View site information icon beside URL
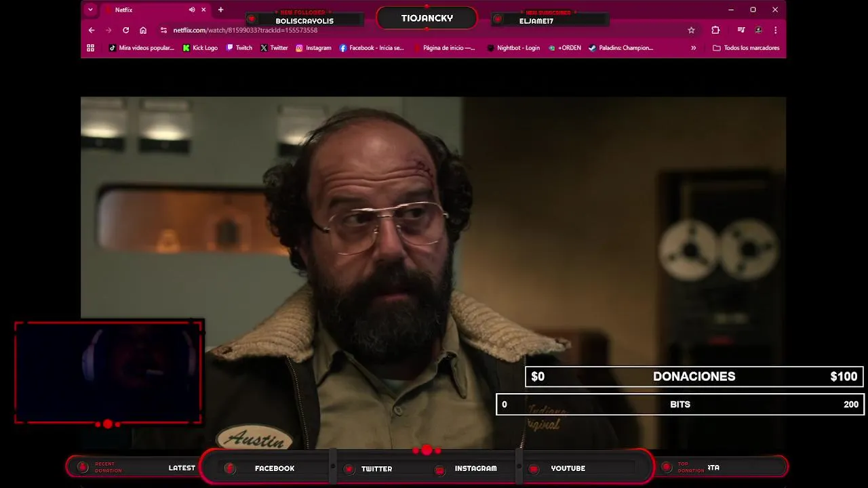Screen dimensions: 868x488 click(163, 30)
